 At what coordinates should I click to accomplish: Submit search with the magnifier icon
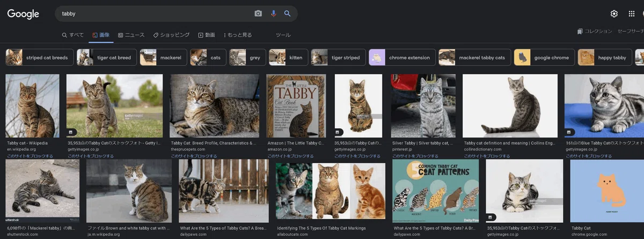pyautogui.click(x=288, y=13)
